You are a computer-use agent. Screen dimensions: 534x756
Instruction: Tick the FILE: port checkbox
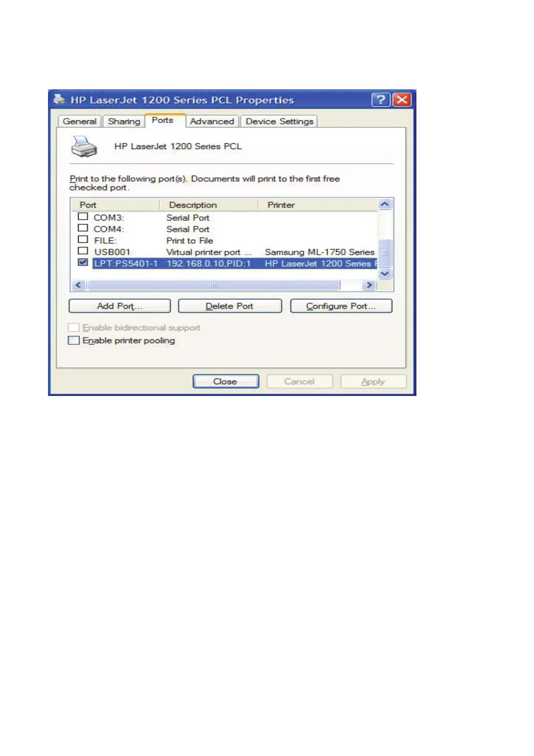83,239
